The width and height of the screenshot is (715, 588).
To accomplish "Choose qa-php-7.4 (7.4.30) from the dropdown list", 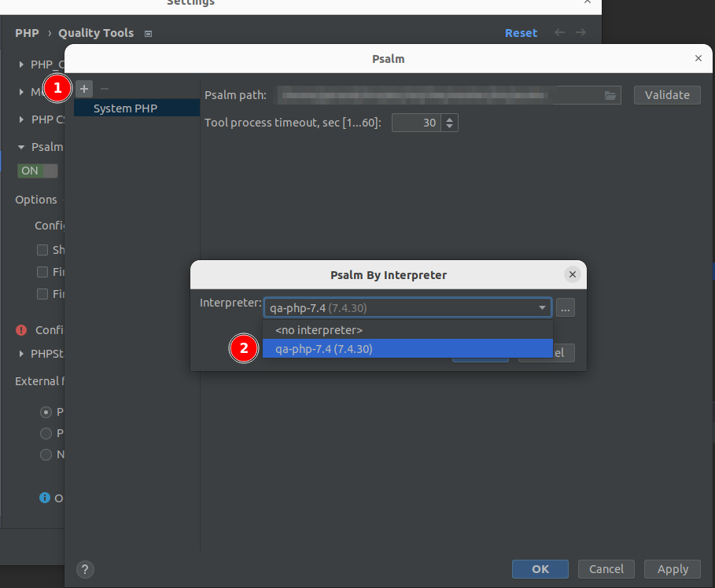I will coord(407,349).
